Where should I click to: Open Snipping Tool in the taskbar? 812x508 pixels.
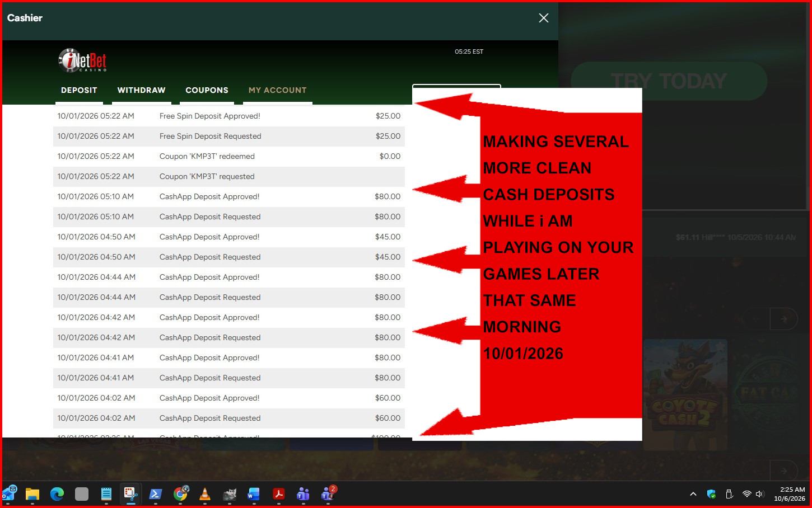[130, 493]
